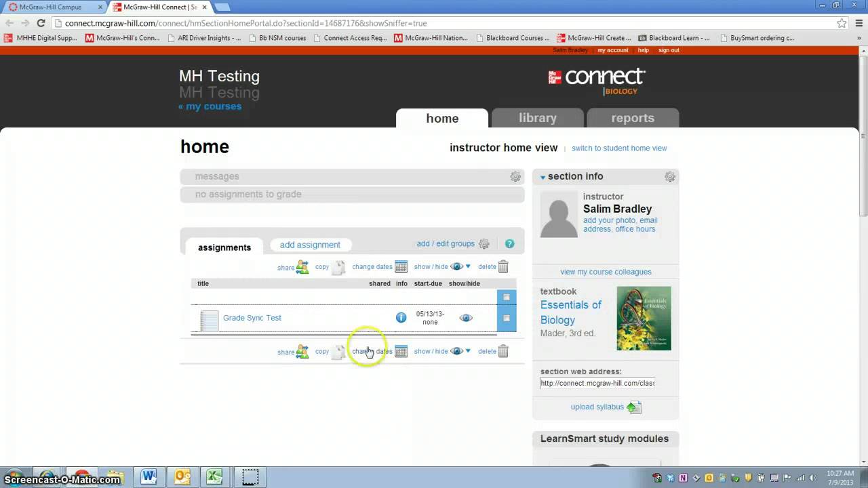This screenshot has width=868, height=488.
Task: Select the assignments tab
Action: [x=224, y=247]
